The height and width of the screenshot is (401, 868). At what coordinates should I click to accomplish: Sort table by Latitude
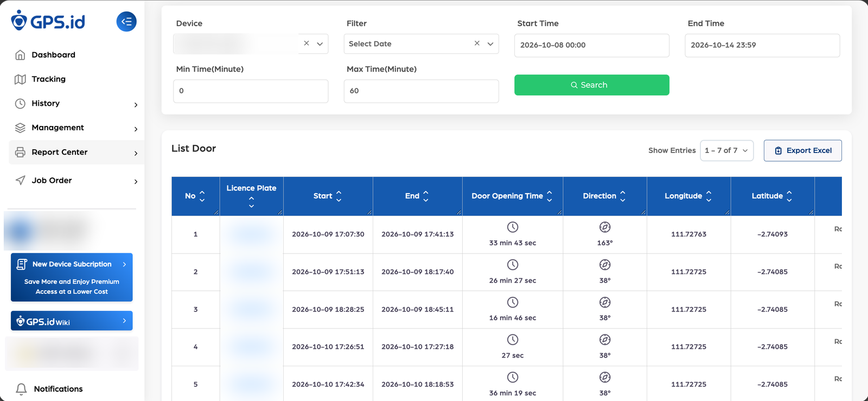click(x=789, y=196)
